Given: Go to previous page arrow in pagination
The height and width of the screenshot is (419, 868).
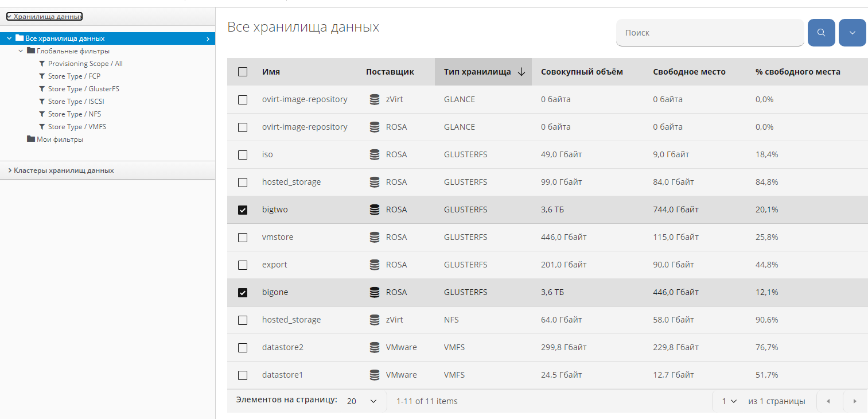Looking at the screenshot, I should point(828,401).
